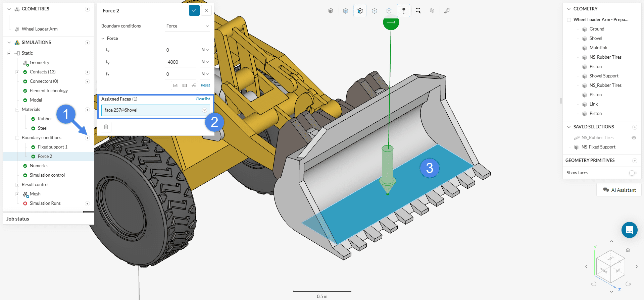Collapse the Materials tree node
644x300 pixels.
point(17,110)
